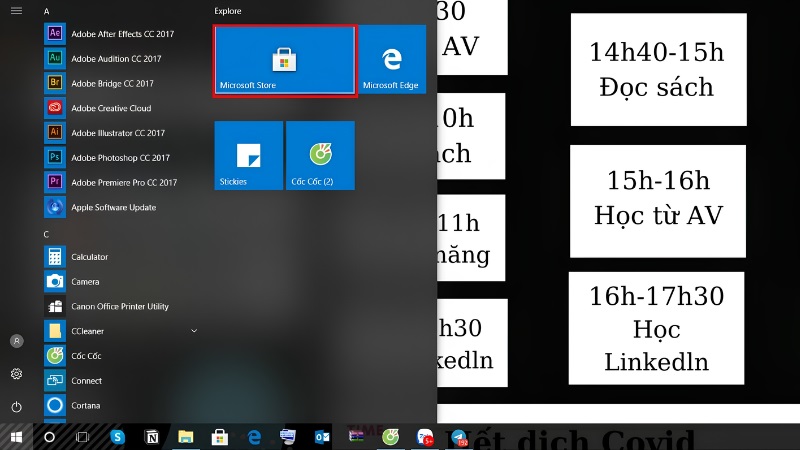Open the Microsoft Store tile
This screenshot has width=800, height=450.
tap(285, 61)
